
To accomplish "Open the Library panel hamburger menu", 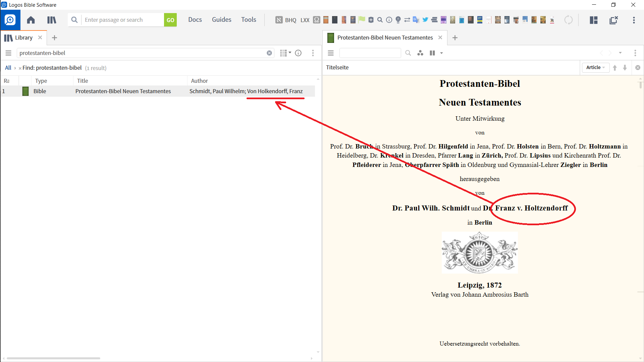I will (8, 53).
